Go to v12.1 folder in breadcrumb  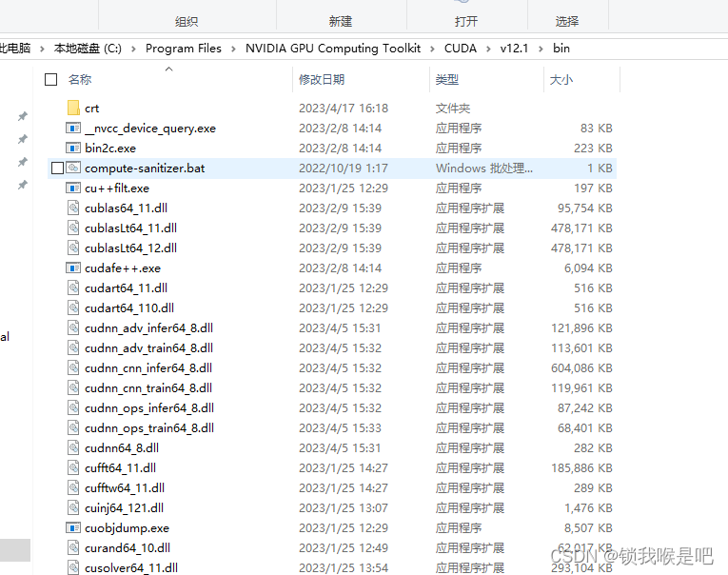pos(514,49)
